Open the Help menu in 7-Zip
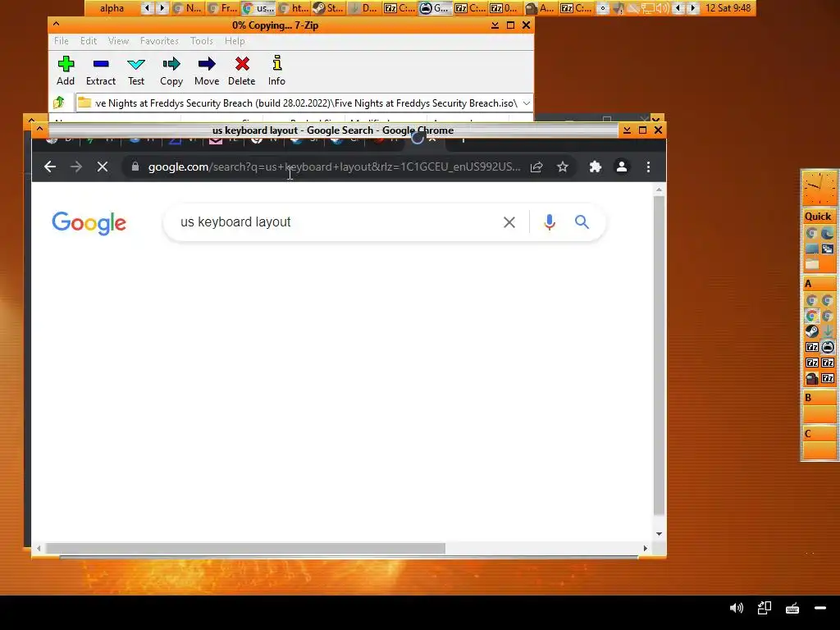 point(235,41)
